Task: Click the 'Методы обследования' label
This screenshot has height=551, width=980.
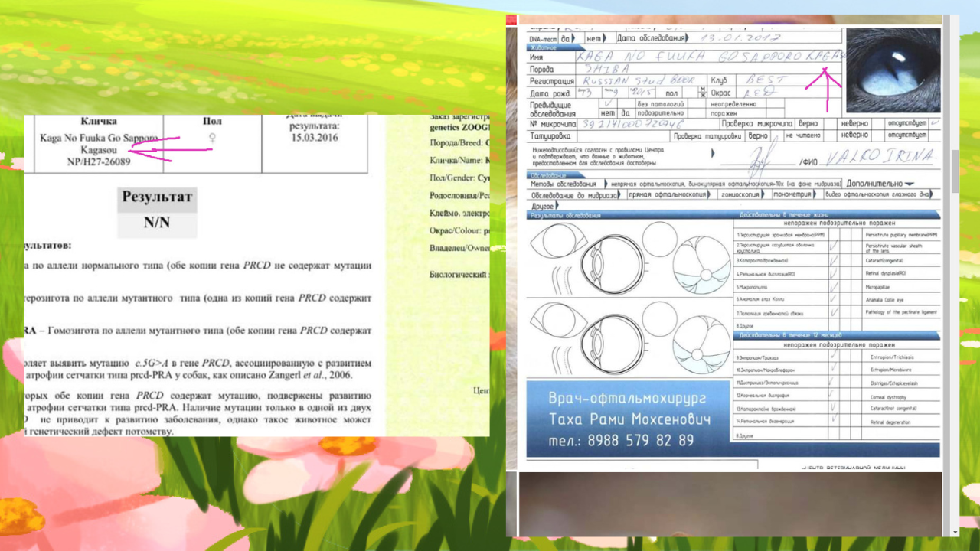Action: [x=563, y=184]
